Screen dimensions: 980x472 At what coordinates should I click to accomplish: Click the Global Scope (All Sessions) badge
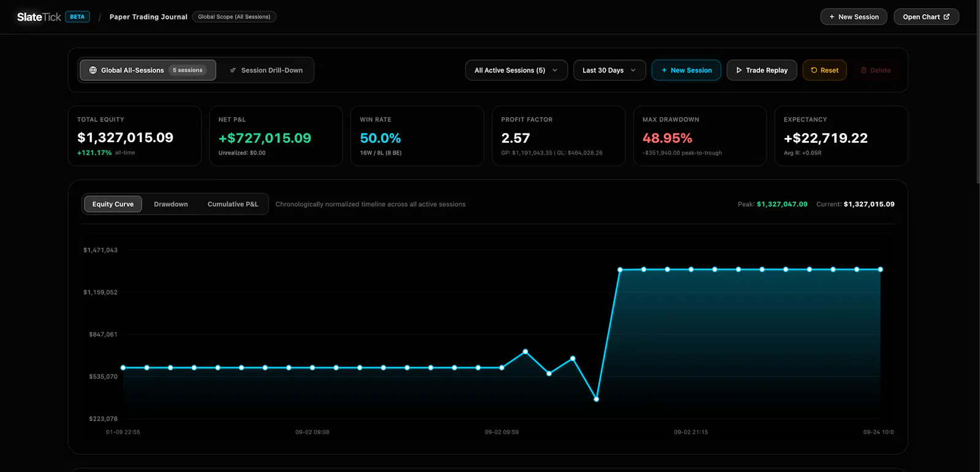[234, 17]
